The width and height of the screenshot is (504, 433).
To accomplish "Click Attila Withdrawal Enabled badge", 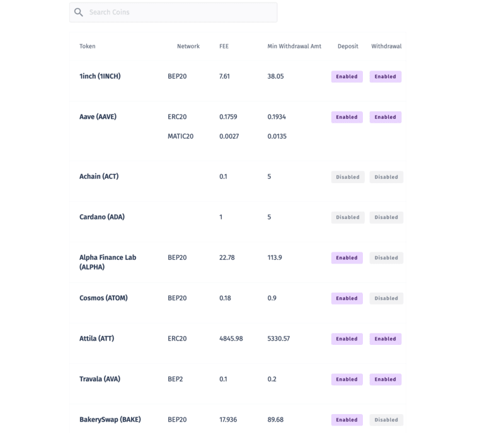I will tap(386, 339).
